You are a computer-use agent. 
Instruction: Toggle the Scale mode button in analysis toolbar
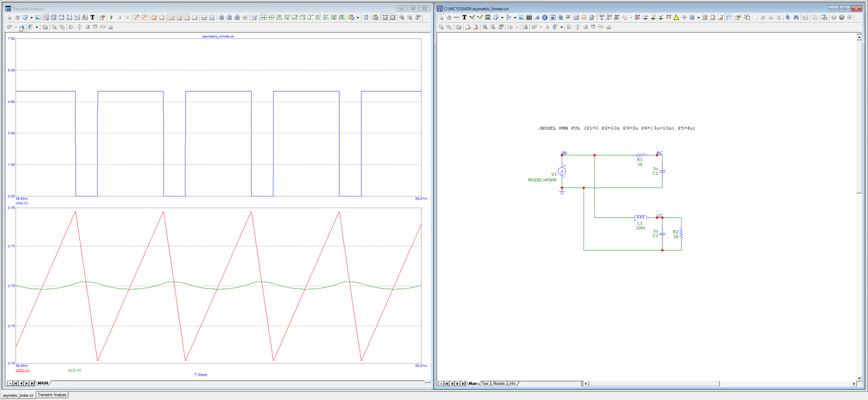pyautogui.click(x=46, y=18)
